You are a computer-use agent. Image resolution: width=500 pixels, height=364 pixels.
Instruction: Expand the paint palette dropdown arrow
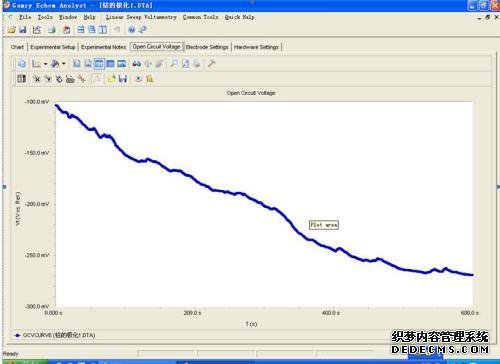[x=64, y=64]
